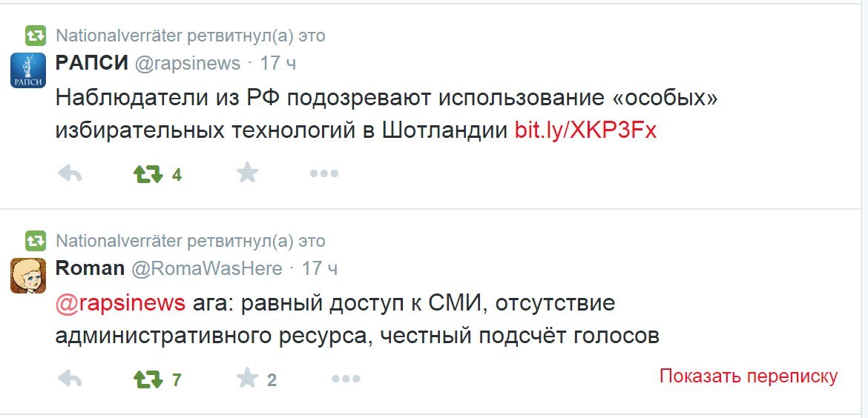
Task: Open the @rapsinews handle in tweet header
Action: pyautogui.click(x=188, y=64)
